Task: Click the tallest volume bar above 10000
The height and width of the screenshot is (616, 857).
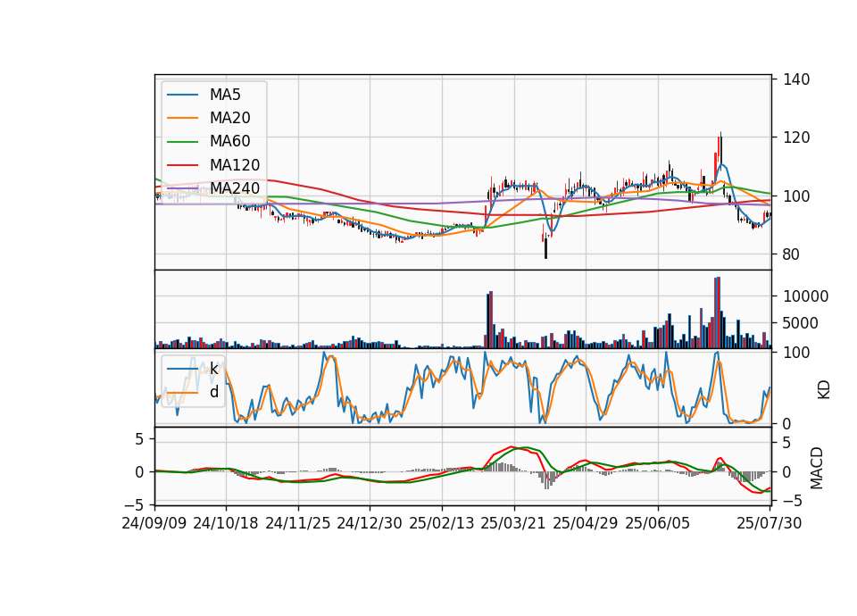Action: tap(718, 312)
